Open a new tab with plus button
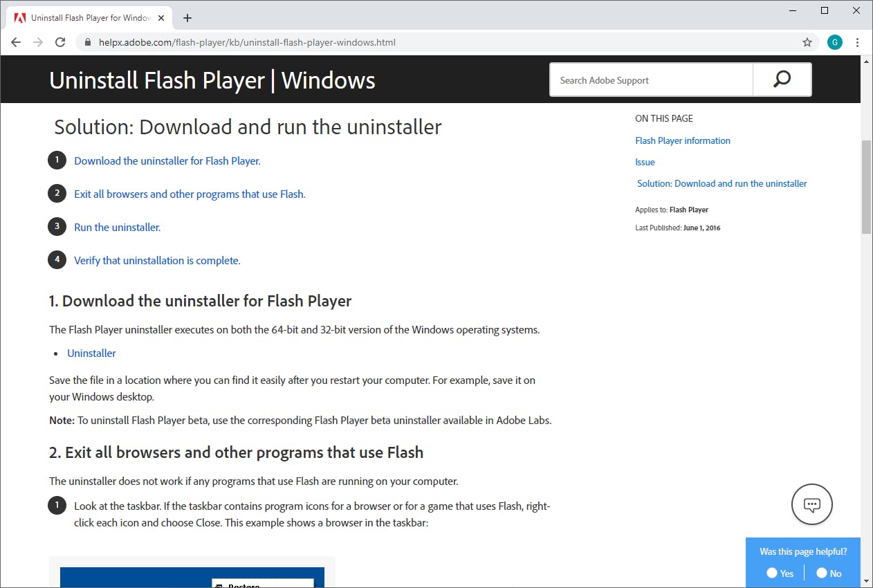This screenshot has width=873, height=588. pyautogui.click(x=187, y=18)
